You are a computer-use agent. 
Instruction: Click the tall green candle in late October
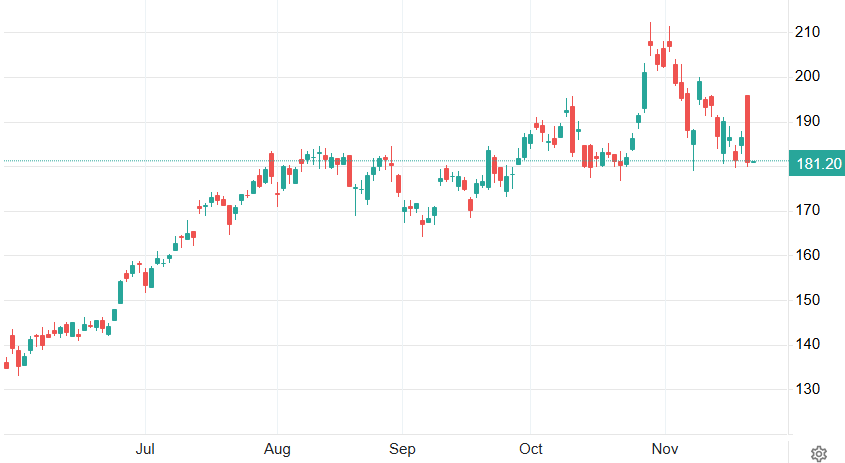(644, 89)
